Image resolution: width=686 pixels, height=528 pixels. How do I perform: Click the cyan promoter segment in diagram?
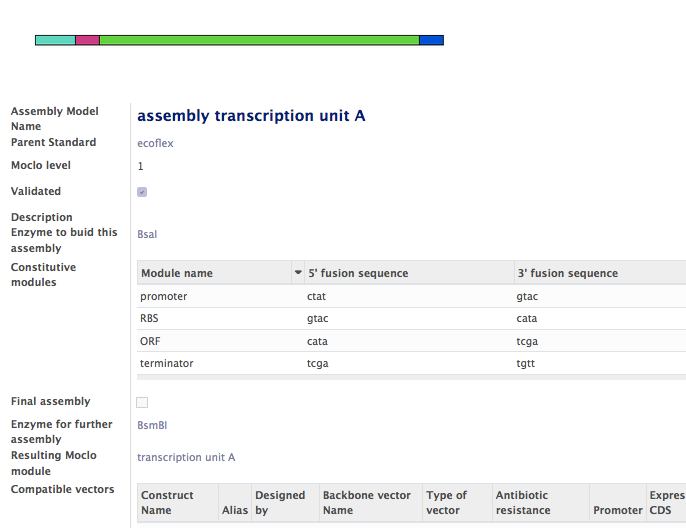point(55,40)
